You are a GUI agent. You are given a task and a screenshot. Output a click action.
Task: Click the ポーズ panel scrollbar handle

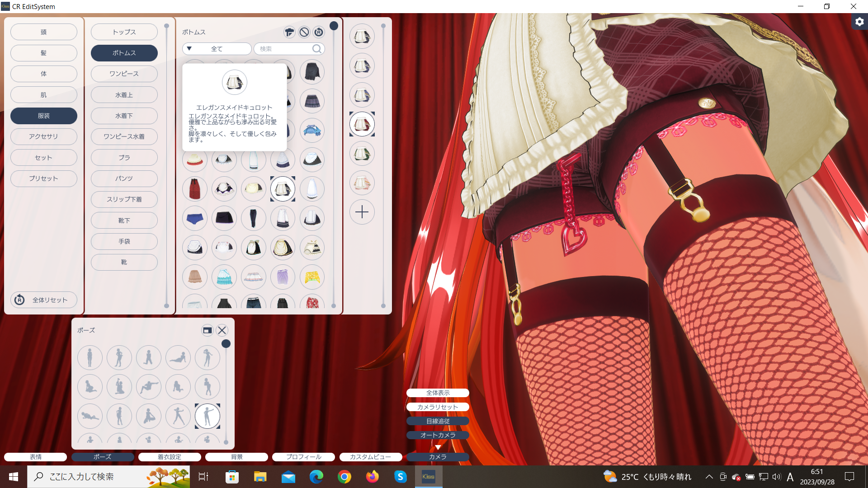click(226, 344)
